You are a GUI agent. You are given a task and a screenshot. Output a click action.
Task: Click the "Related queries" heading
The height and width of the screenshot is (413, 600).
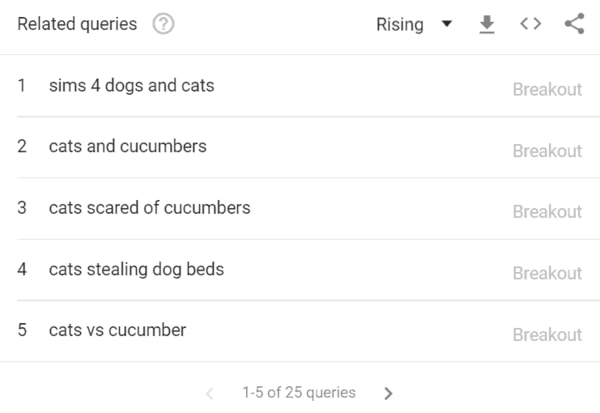[x=77, y=25]
